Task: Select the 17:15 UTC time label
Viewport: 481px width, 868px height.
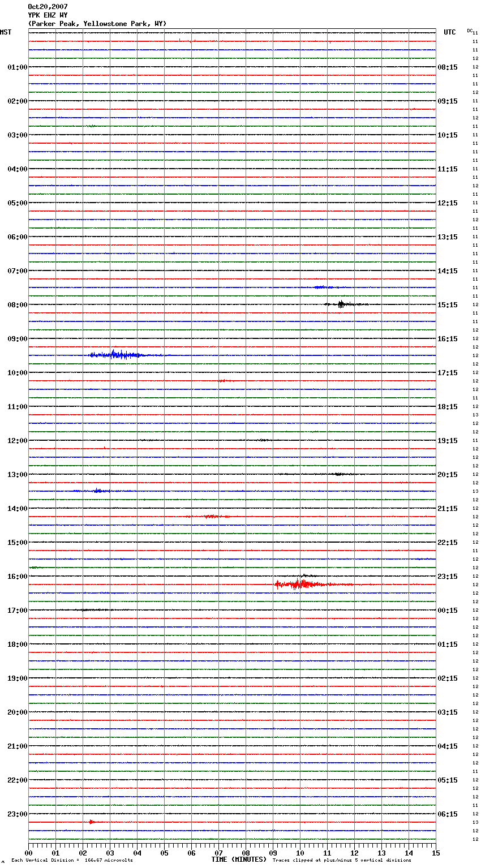Action: (x=448, y=373)
